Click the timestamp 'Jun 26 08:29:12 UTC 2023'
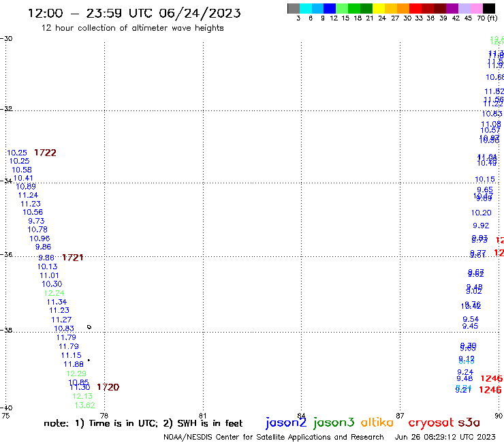The image size is (504, 443). click(x=445, y=437)
